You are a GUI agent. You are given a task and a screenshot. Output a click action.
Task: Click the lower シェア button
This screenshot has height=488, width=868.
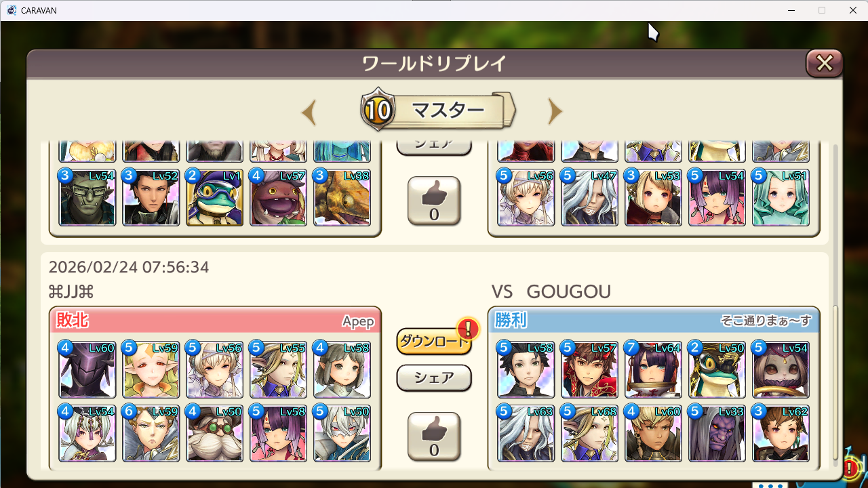[434, 378]
